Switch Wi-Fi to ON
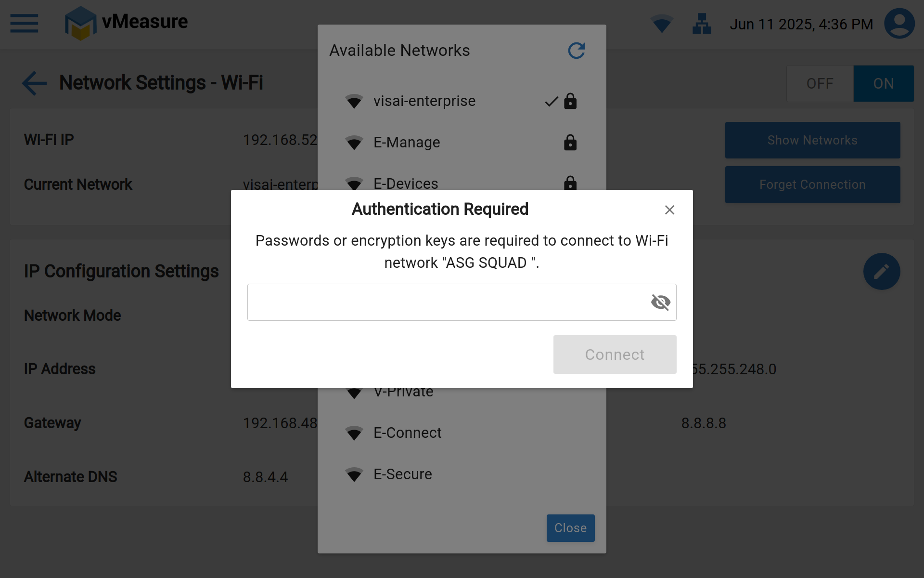924x578 pixels. [883, 84]
